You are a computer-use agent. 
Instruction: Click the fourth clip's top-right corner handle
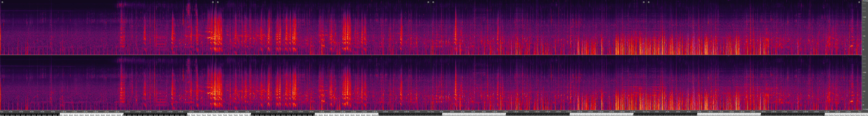coord(859,2)
